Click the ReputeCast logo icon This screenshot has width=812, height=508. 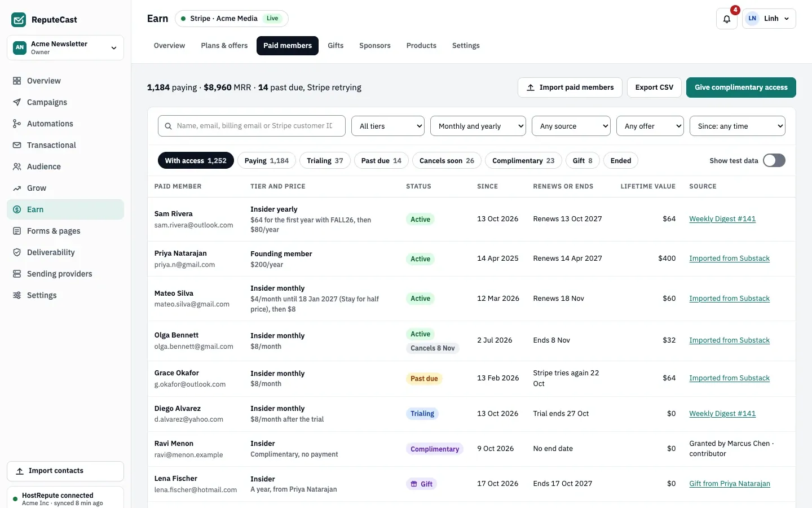[19, 20]
